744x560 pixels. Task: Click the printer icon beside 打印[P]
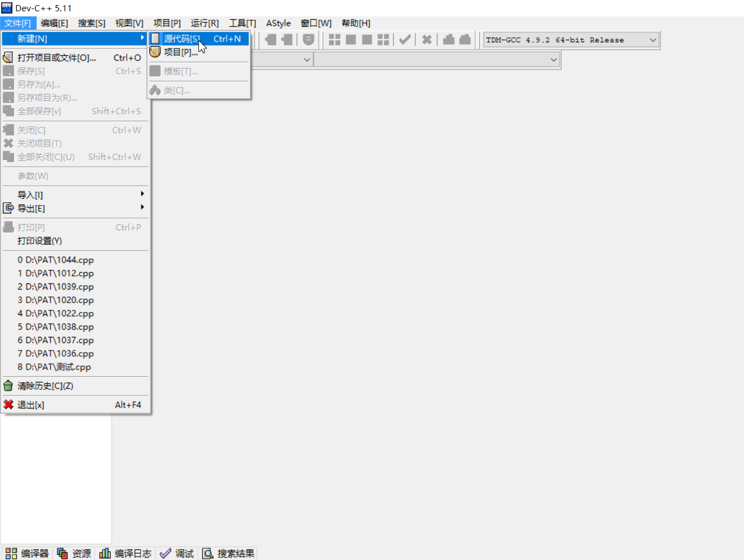8,227
